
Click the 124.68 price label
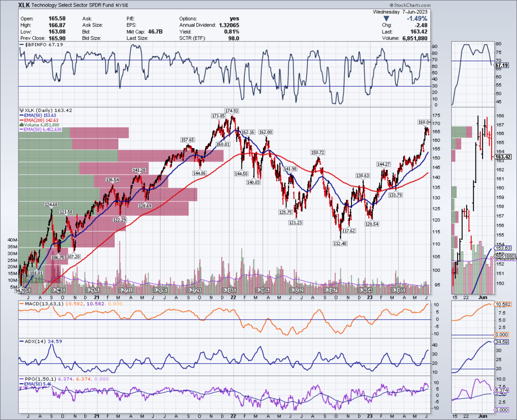point(51,205)
